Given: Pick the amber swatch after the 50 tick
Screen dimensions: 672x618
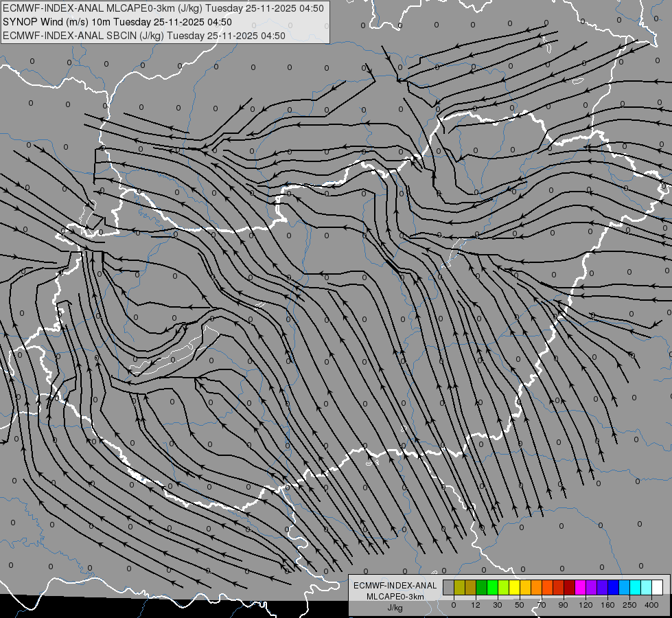Looking at the screenshot, I should [526, 587].
